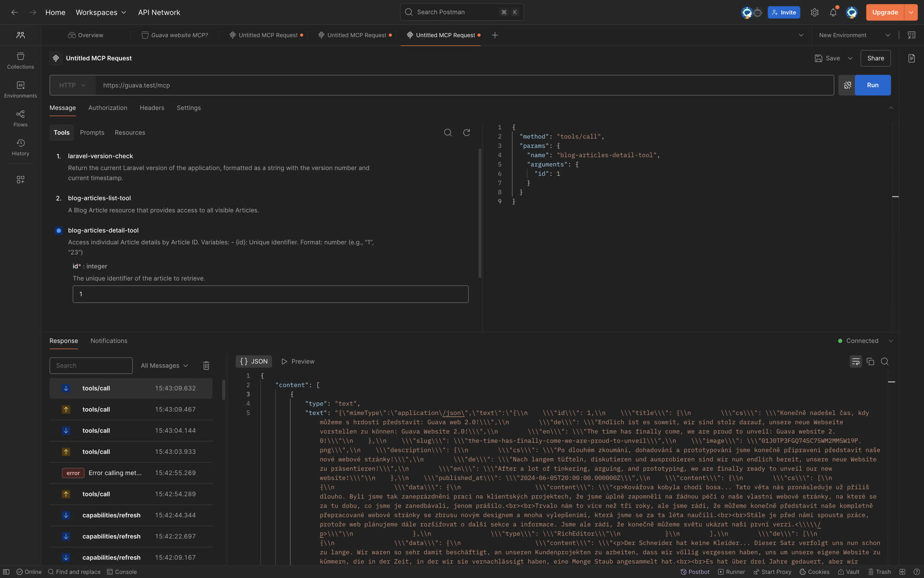Screen dimensions: 924x578
Task: Click the connection settings icon beside Run
Action: click(x=847, y=85)
